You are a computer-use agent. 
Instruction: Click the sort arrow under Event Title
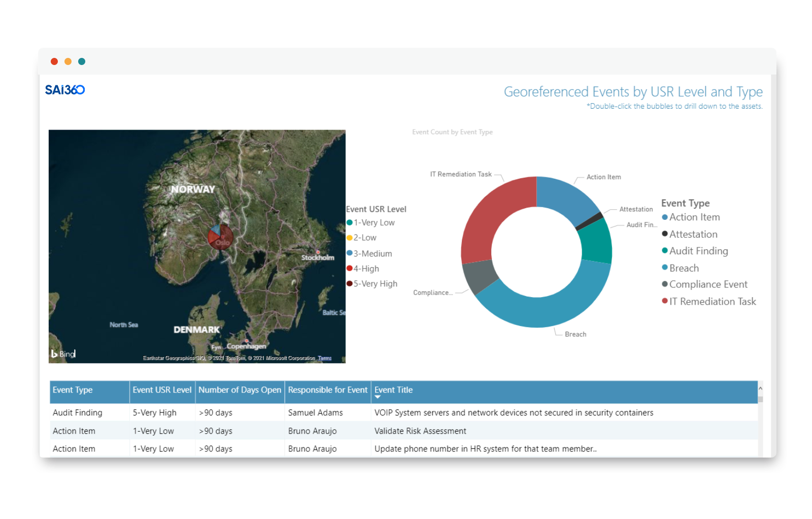tap(378, 397)
